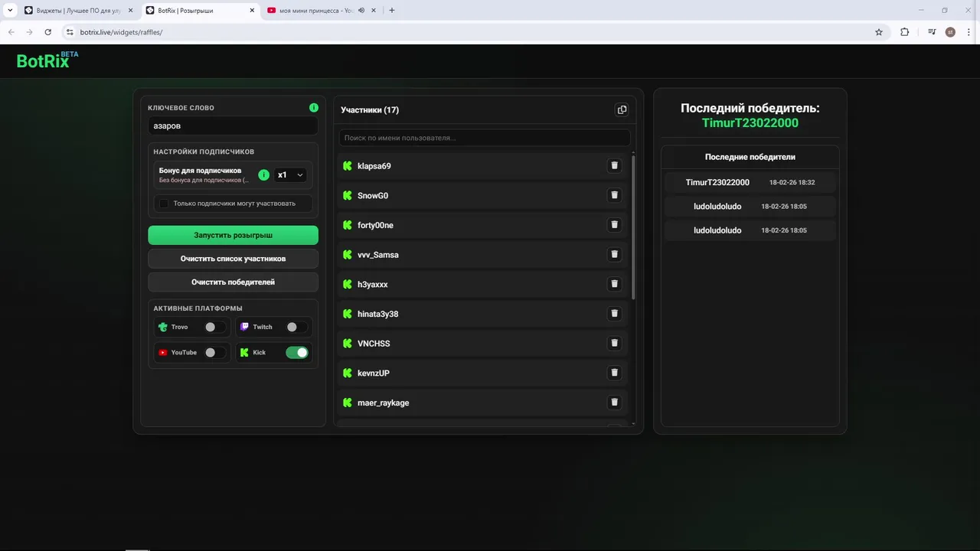Click the BotRix BETA logo
This screenshot has height=551, width=980.
47,60
